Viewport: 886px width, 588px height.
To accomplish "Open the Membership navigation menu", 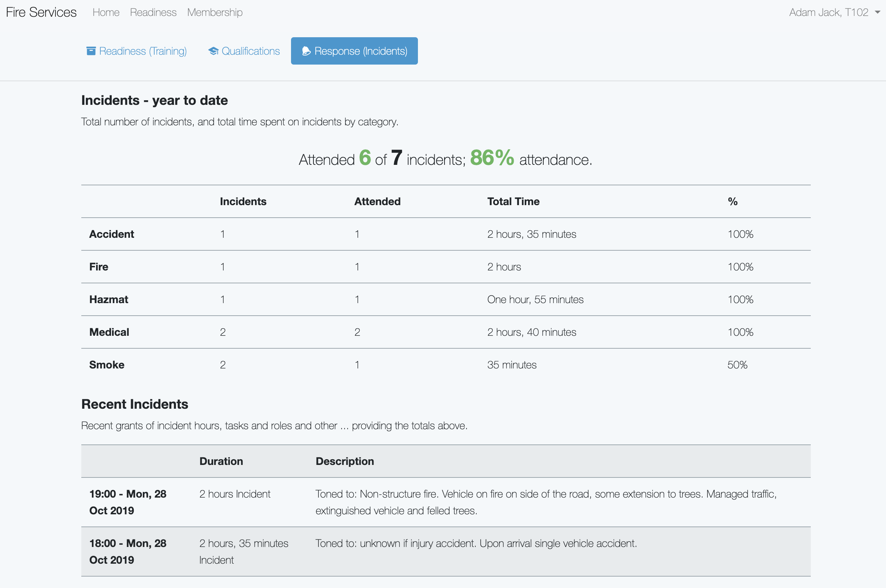I will tap(215, 12).
